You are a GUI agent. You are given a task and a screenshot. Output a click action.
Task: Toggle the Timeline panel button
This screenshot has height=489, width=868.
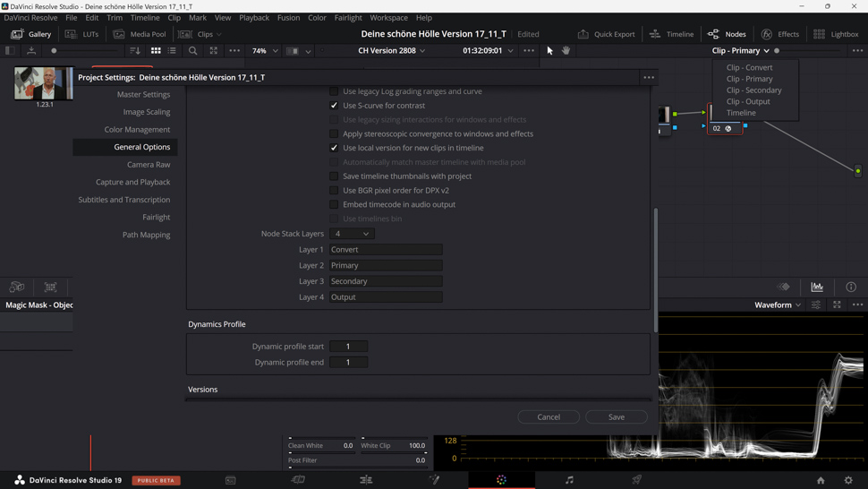click(x=671, y=34)
